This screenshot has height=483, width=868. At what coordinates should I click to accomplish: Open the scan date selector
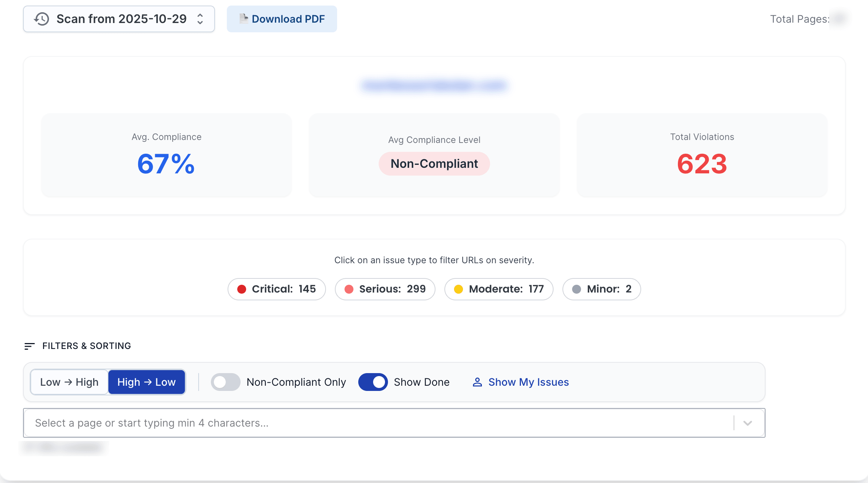click(x=119, y=19)
